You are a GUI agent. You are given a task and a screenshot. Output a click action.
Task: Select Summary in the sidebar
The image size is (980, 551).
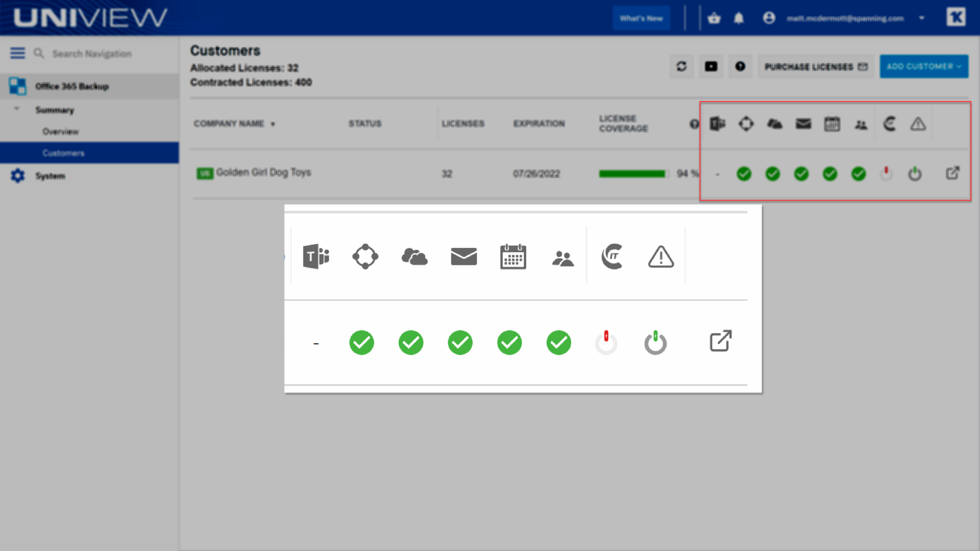[x=55, y=110]
